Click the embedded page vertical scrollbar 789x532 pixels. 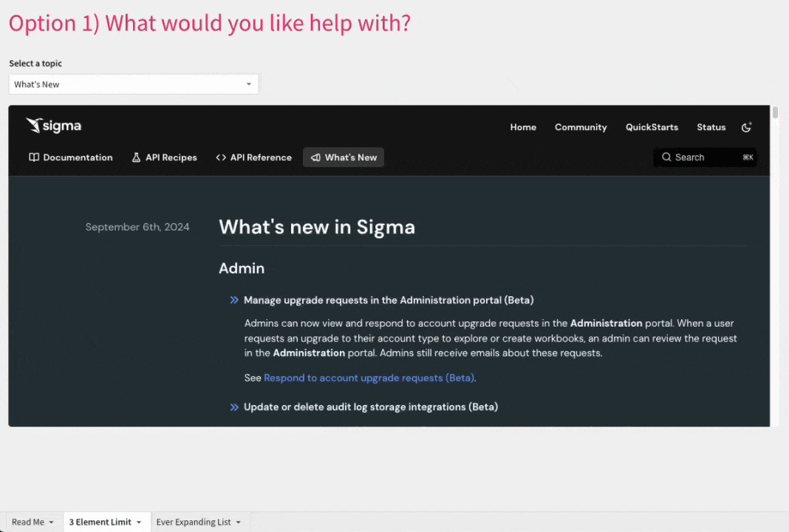click(x=775, y=113)
